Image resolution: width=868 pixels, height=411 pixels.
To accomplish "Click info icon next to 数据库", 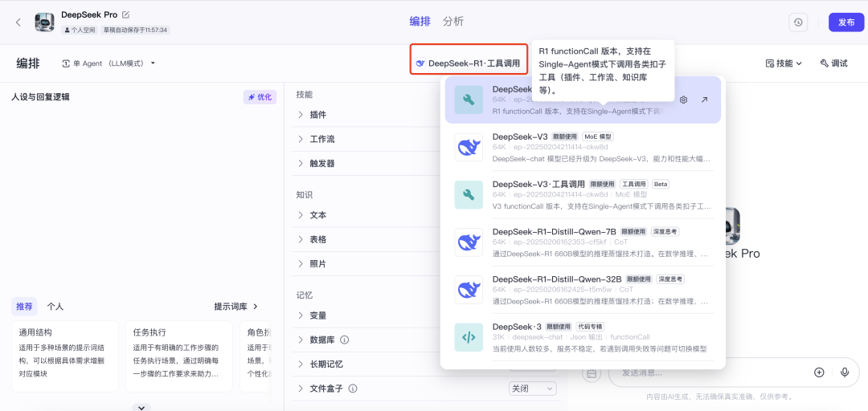I will [344, 339].
